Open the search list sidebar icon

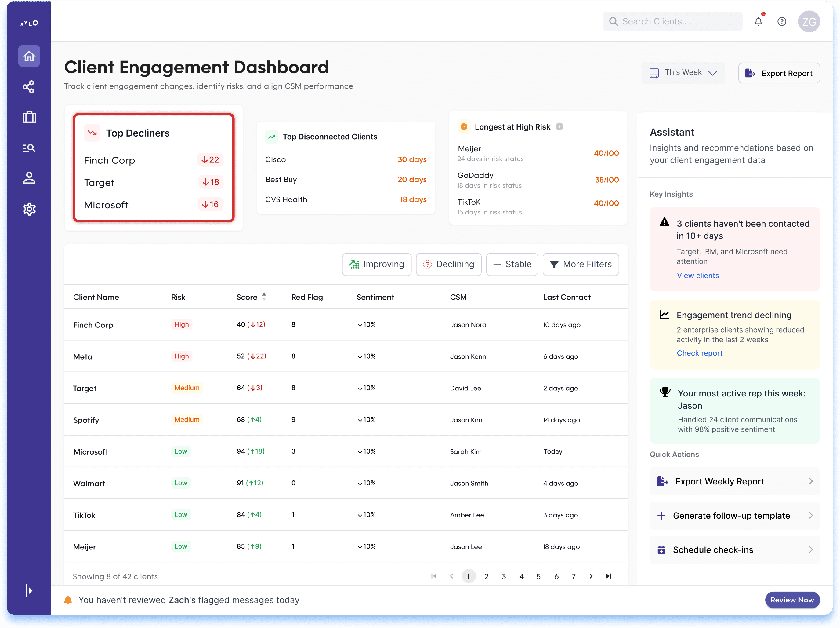tap(29, 148)
